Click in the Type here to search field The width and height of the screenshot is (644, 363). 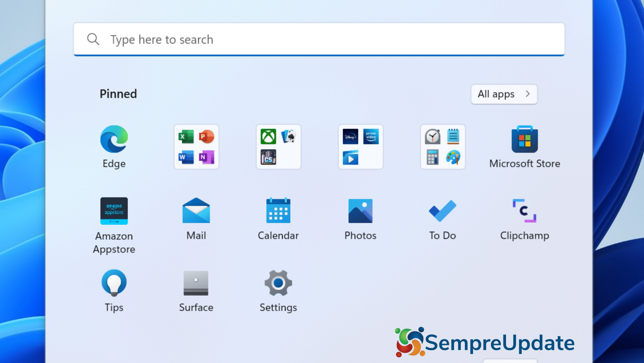pyautogui.click(x=319, y=39)
